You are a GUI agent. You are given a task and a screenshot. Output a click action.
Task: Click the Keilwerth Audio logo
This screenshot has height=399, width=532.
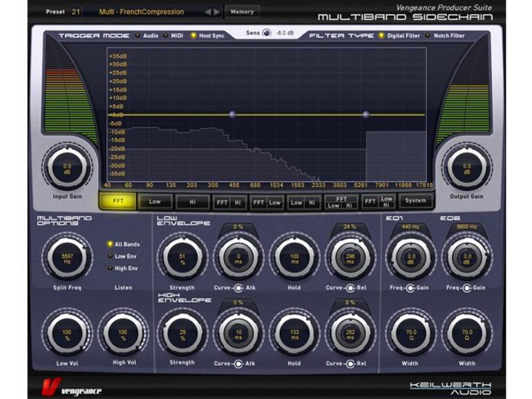(x=450, y=389)
